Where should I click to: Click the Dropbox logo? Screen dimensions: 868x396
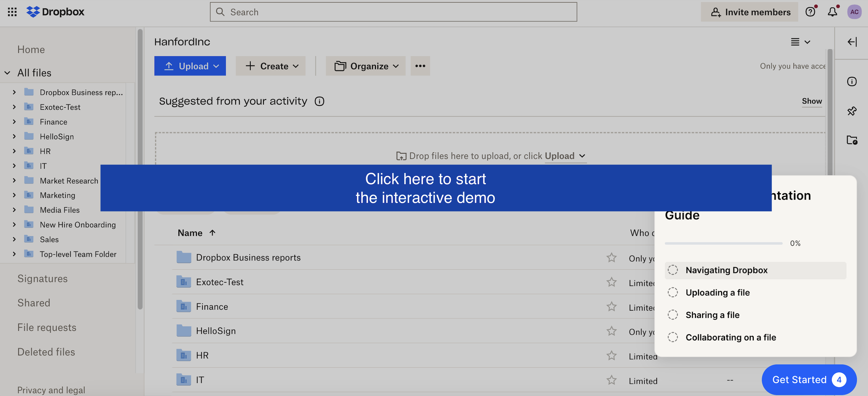55,12
